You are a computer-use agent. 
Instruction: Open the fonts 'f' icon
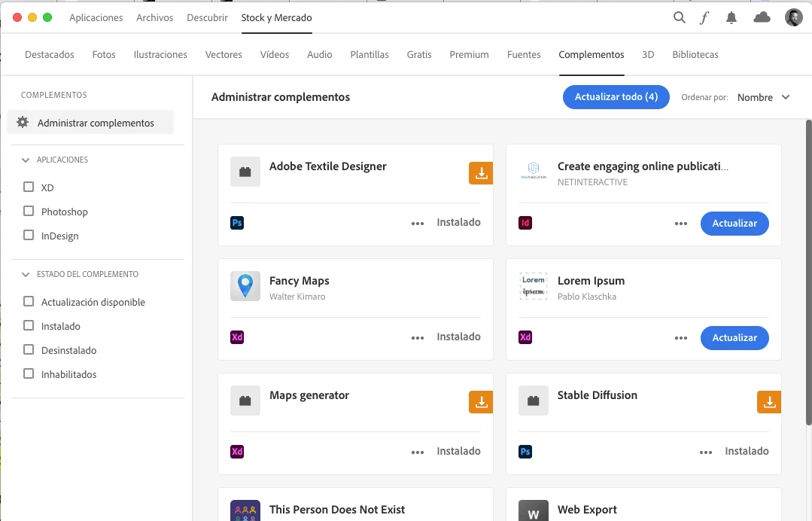click(704, 18)
